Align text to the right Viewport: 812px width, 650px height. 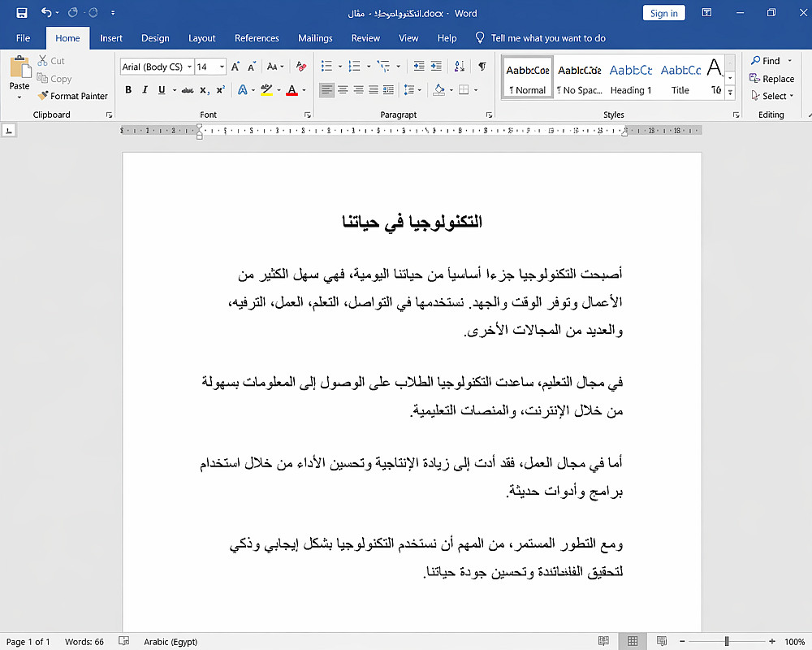[x=358, y=90]
